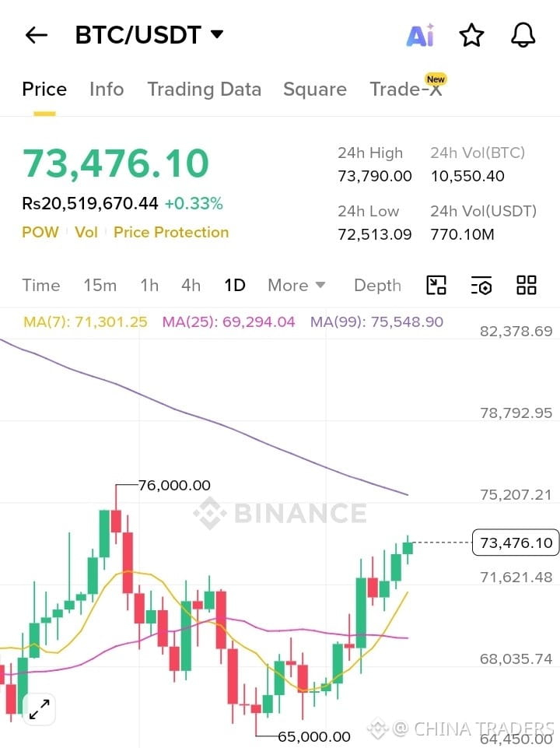Tap the chart drawing tools icon

pyautogui.click(x=436, y=286)
